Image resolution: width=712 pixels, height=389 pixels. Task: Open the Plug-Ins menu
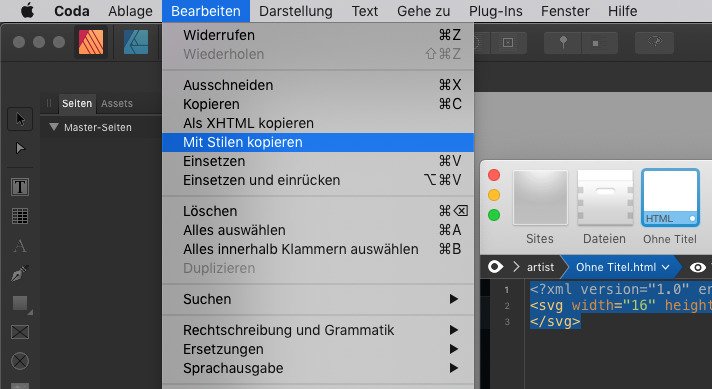click(x=495, y=11)
